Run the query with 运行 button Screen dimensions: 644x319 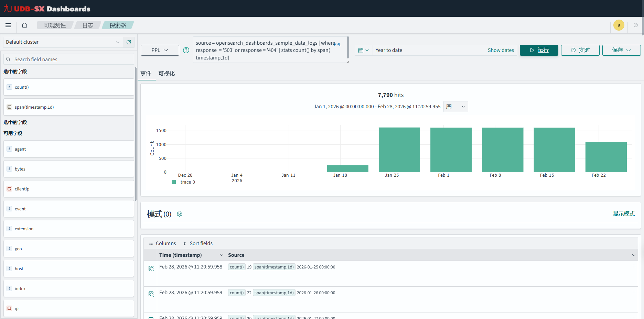click(539, 50)
